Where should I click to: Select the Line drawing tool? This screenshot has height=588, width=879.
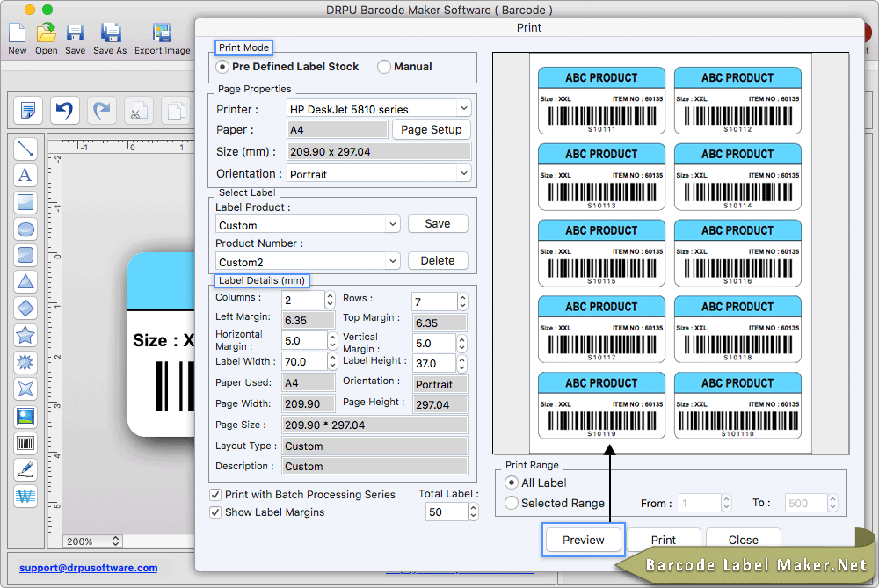pos(25,149)
